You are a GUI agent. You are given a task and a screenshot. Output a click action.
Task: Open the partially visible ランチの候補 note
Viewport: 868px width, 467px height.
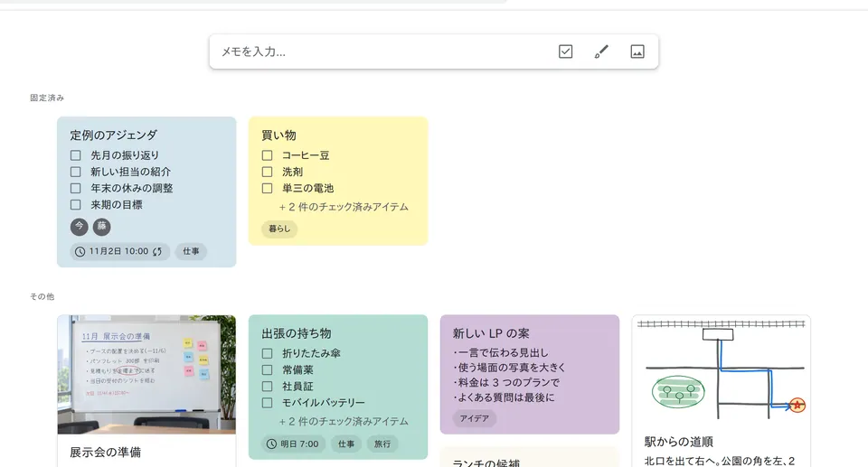click(x=530, y=458)
